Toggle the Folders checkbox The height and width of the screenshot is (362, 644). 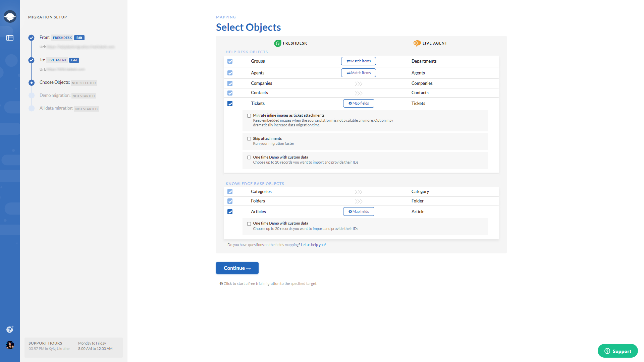click(x=230, y=201)
